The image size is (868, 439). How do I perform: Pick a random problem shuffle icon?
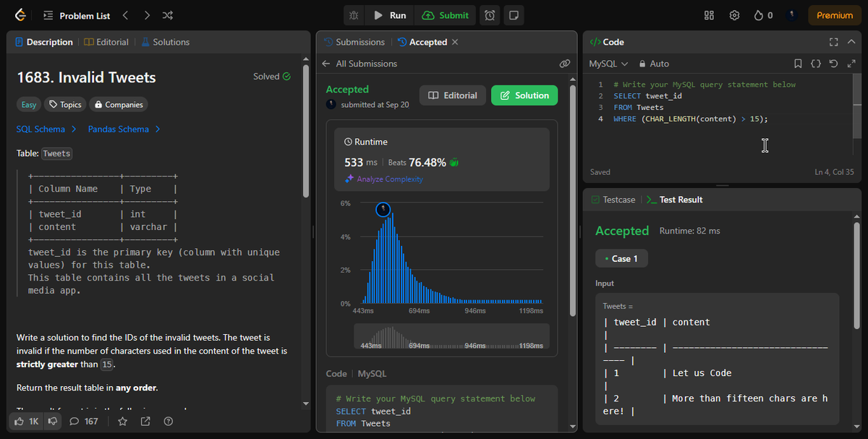pos(168,15)
